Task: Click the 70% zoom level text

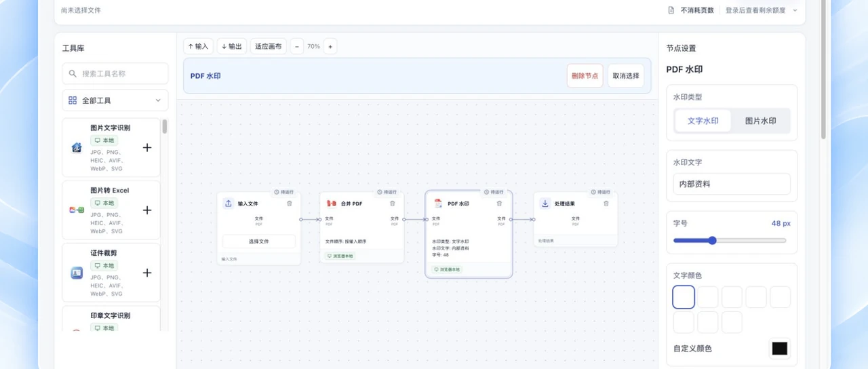Action: point(313,46)
